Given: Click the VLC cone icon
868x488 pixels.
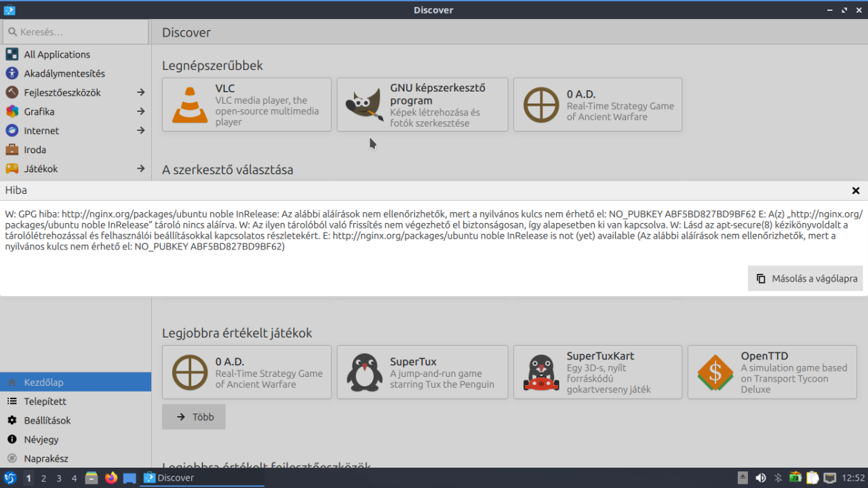Looking at the screenshot, I should (x=189, y=104).
